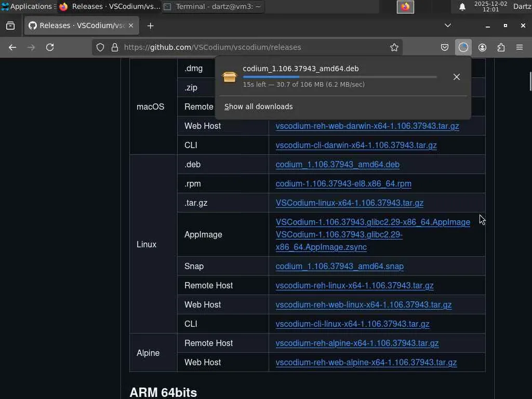The width and height of the screenshot is (532, 399).
Task: Bookmark this page with the star icon
Action: click(x=394, y=47)
